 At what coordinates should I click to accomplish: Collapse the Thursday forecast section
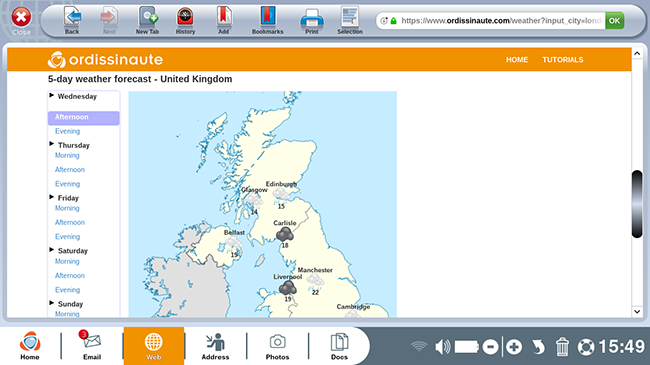tap(52, 144)
